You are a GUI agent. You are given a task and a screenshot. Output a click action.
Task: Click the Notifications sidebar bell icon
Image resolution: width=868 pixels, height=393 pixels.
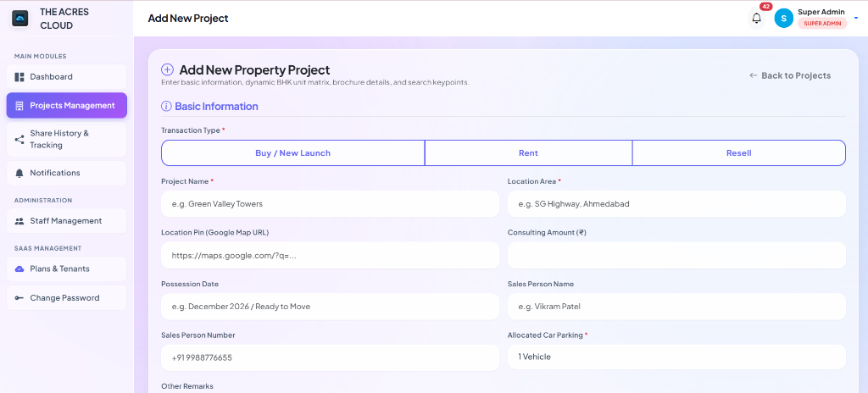[19, 174]
